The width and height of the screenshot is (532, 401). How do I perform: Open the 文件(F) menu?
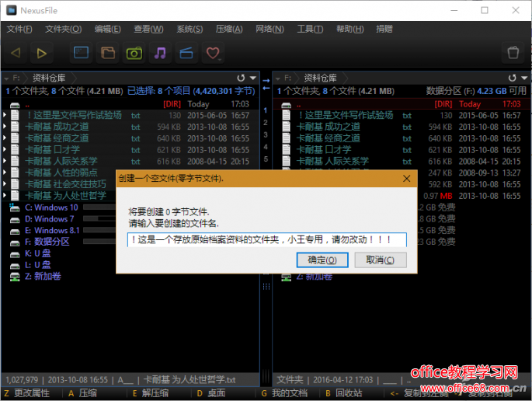pyautogui.click(x=19, y=30)
